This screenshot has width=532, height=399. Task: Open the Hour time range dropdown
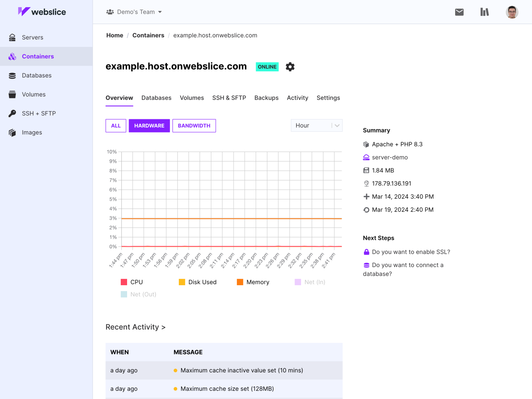pyautogui.click(x=316, y=125)
